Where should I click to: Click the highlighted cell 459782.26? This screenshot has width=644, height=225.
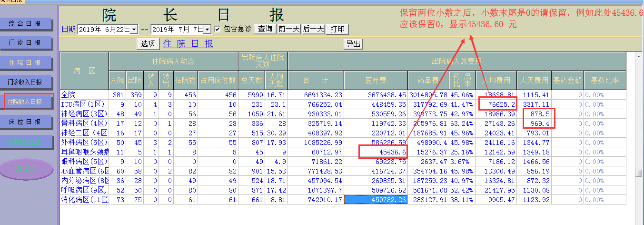[x=376, y=199]
